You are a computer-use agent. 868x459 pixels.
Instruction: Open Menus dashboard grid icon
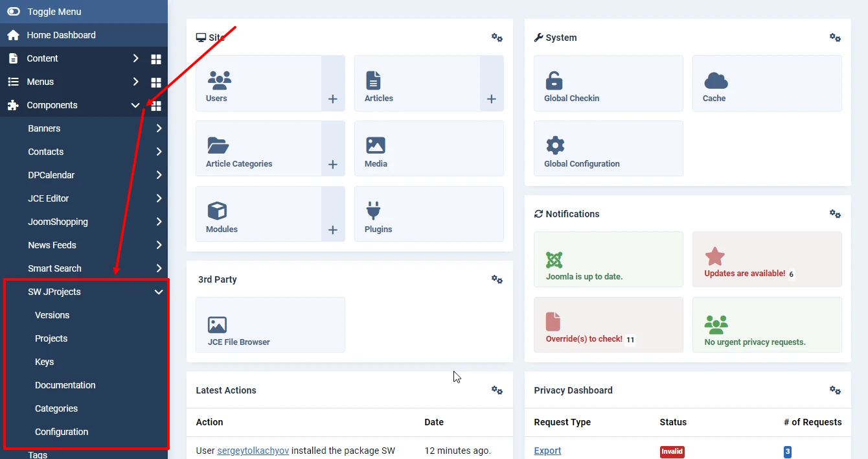point(156,82)
